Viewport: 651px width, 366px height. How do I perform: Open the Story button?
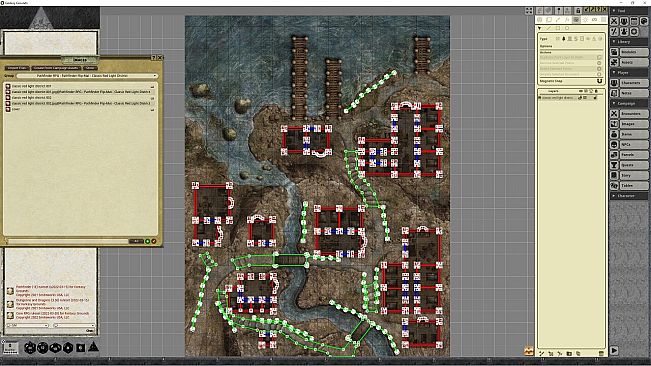[x=634, y=175]
